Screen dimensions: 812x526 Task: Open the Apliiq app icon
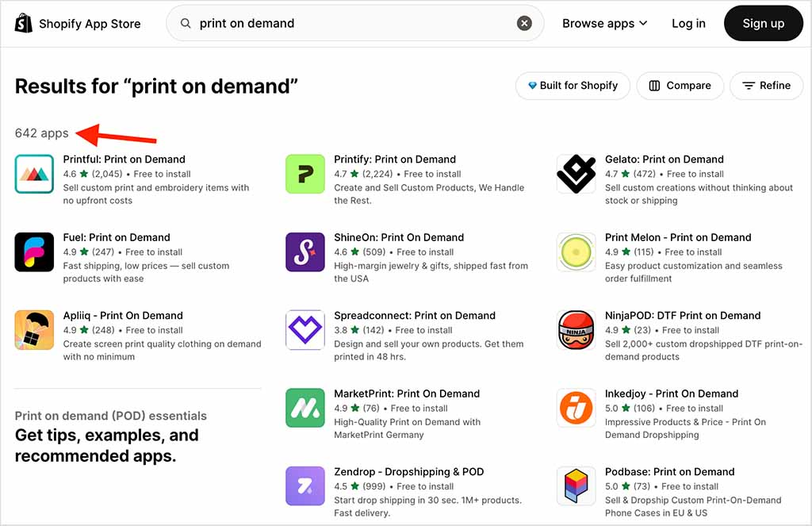[34, 330]
